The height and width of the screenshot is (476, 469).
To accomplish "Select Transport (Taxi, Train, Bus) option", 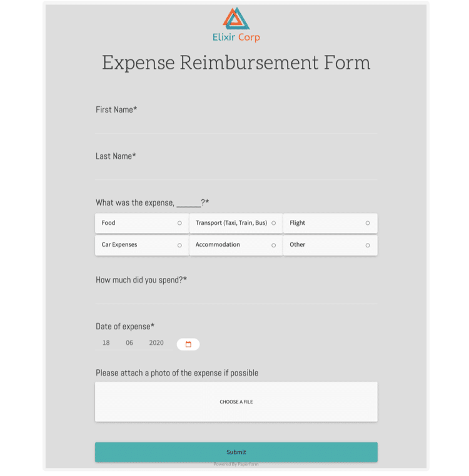I will [236, 223].
